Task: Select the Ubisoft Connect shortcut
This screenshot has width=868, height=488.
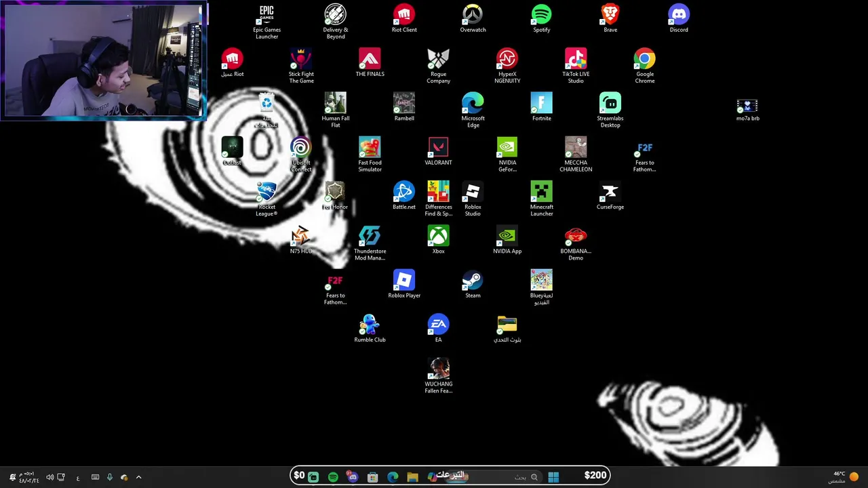Action: click(301, 155)
